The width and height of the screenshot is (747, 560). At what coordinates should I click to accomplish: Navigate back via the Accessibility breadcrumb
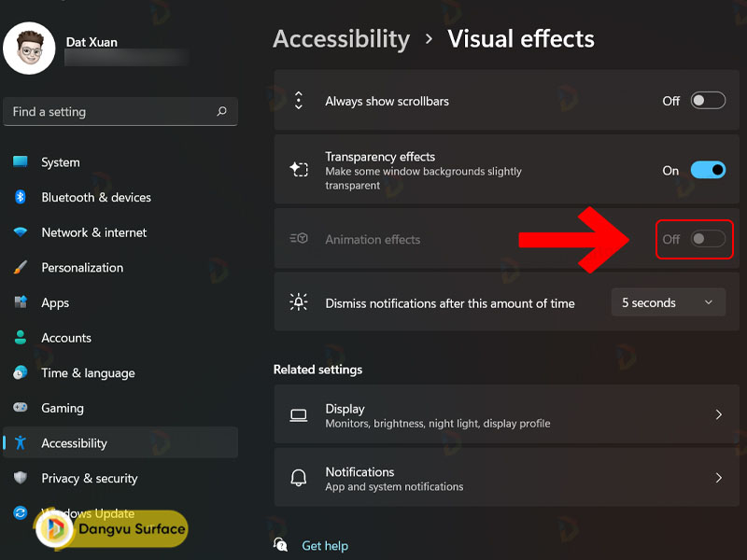pos(341,39)
